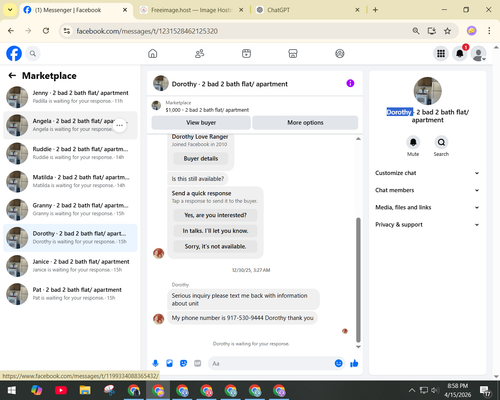Image resolution: width=500 pixels, height=400 pixels.
Task: Bookmark this page with the star icon
Action: coord(447,31)
